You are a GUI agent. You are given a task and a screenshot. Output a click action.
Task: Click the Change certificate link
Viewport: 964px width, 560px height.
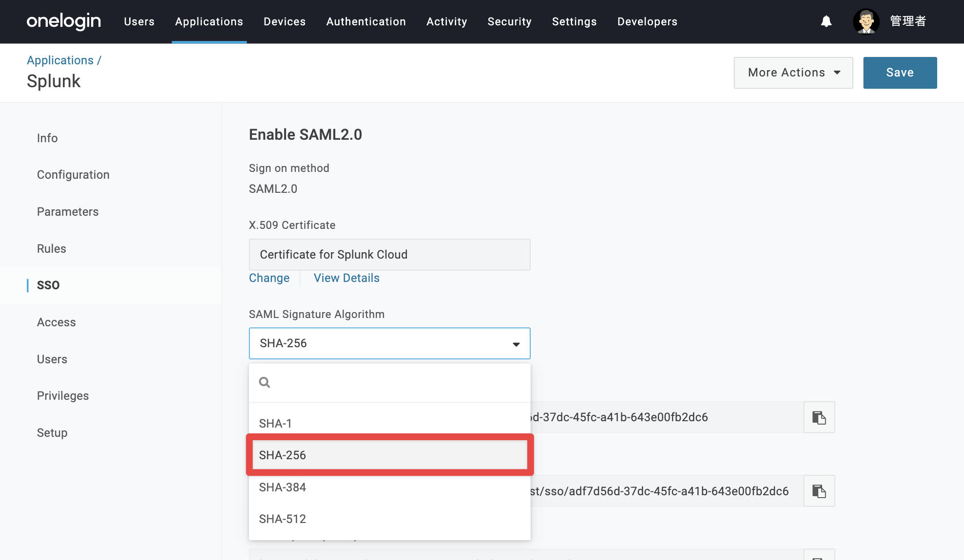pyautogui.click(x=269, y=278)
